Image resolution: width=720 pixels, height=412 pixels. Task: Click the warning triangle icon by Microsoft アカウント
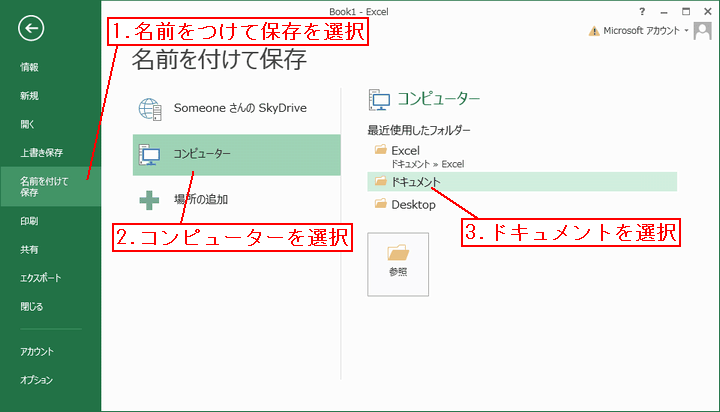click(594, 31)
